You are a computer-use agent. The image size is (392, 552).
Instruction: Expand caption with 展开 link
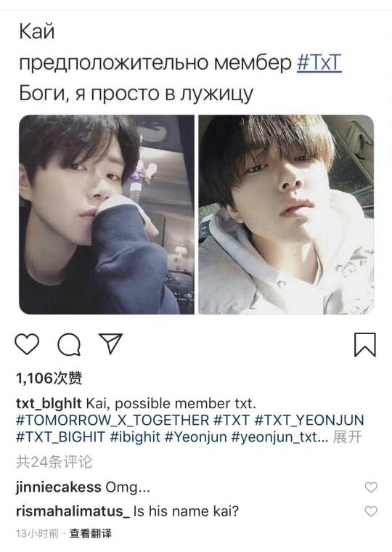[x=347, y=437]
